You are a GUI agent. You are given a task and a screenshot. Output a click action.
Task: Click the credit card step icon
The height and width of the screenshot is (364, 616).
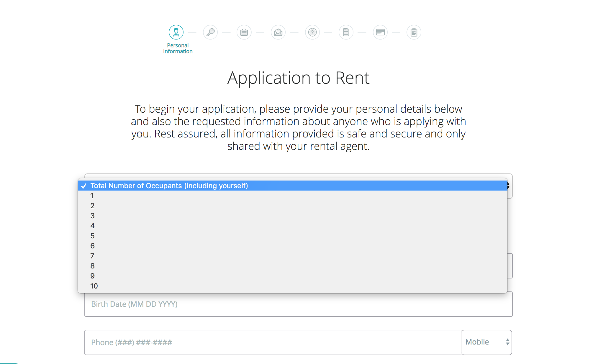(x=380, y=32)
